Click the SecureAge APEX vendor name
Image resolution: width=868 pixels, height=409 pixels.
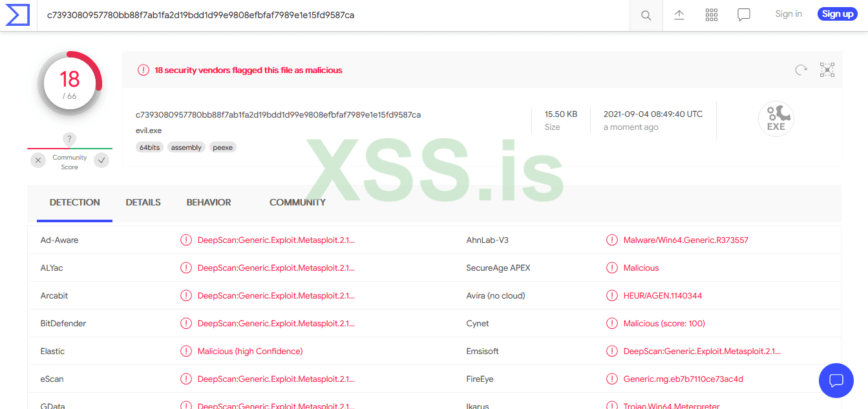pos(498,268)
